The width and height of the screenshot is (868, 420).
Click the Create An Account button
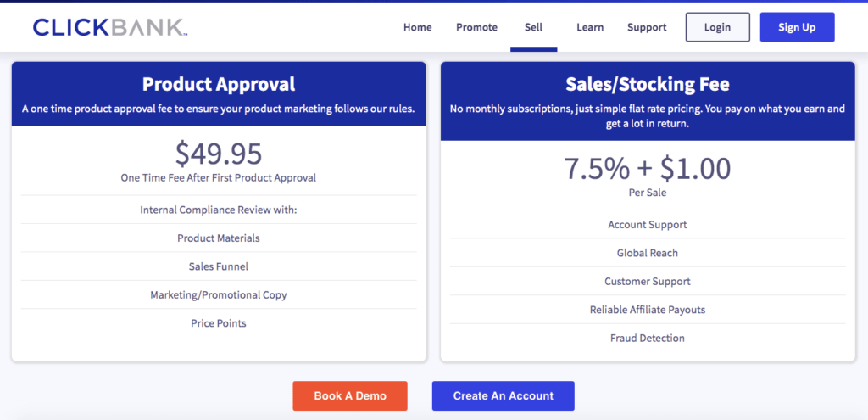[504, 395]
